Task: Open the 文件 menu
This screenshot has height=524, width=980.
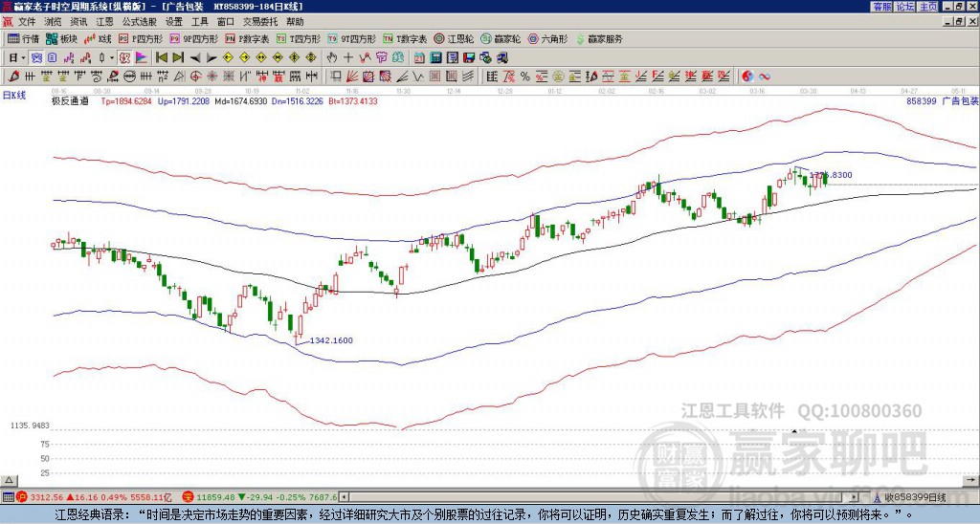Action: (27, 22)
